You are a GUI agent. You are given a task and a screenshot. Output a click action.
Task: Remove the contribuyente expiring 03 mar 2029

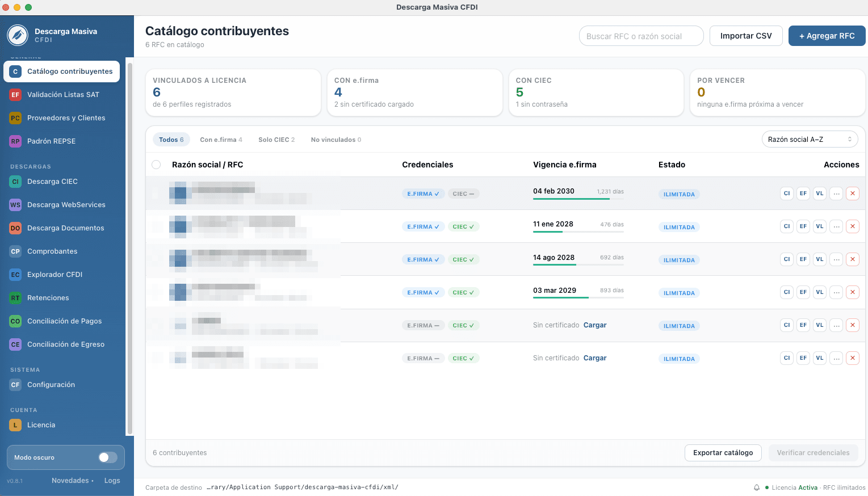coord(853,292)
